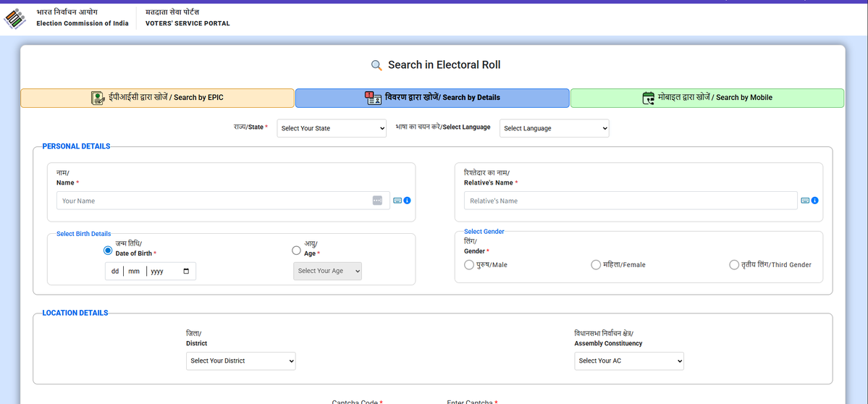Open the Select Your District dropdown
868x404 pixels.
pyautogui.click(x=241, y=361)
